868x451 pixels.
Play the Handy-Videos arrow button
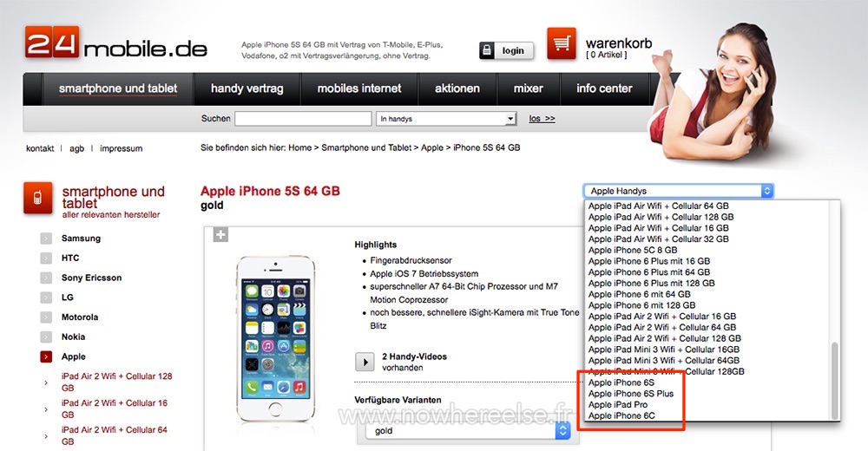pyautogui.click(x=365, y=363)
